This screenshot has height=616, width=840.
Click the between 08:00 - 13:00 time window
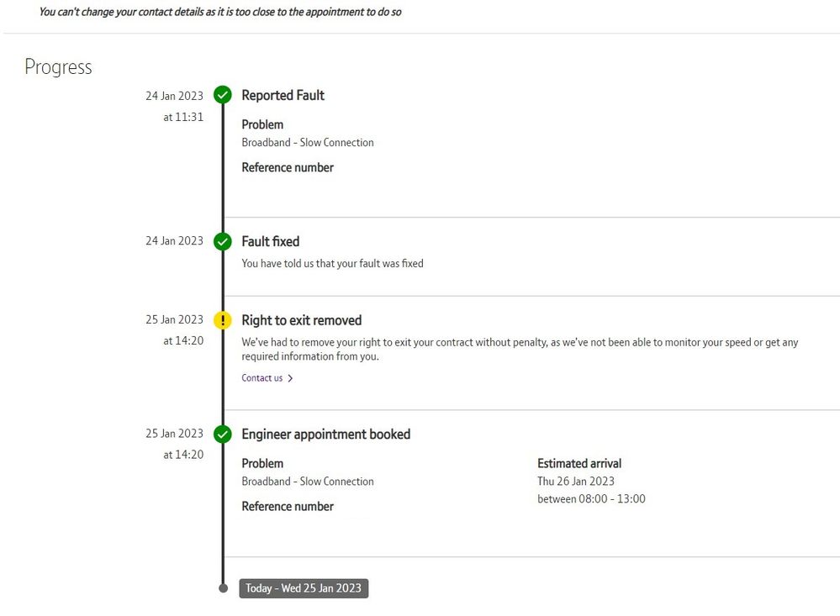coord(591,499)
